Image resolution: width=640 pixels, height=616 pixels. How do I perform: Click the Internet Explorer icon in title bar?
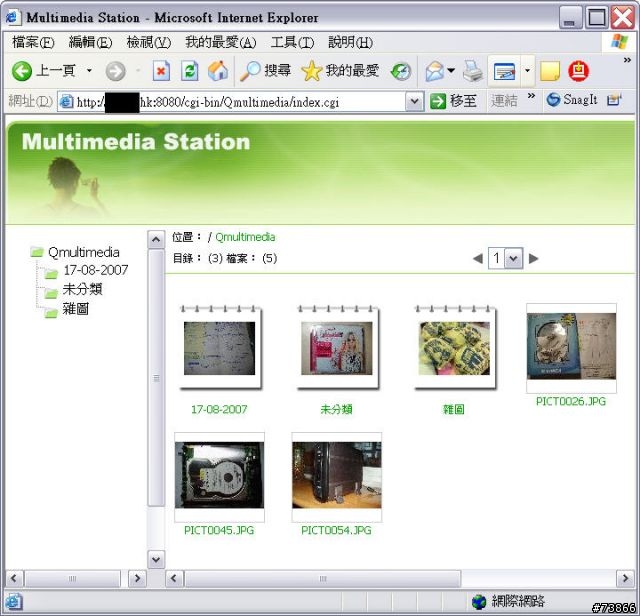pyautogui.click(x=12, y=17)
